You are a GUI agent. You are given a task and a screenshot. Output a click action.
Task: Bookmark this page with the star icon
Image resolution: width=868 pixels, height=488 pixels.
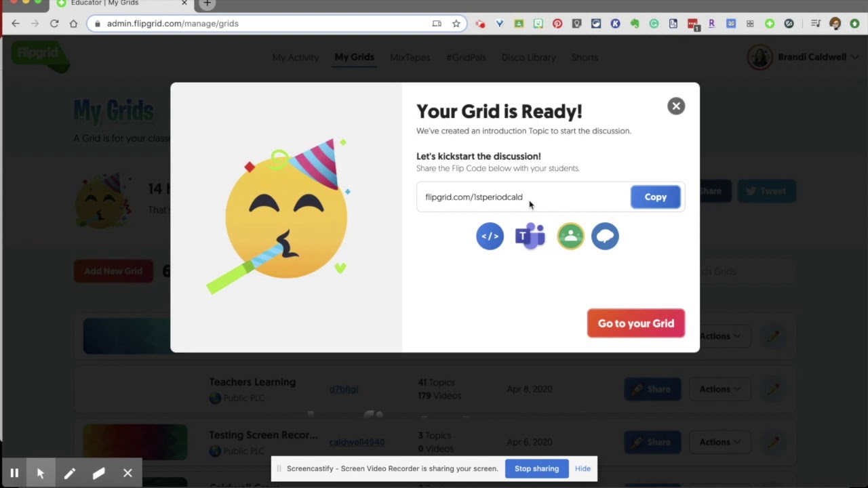[456, 23]
